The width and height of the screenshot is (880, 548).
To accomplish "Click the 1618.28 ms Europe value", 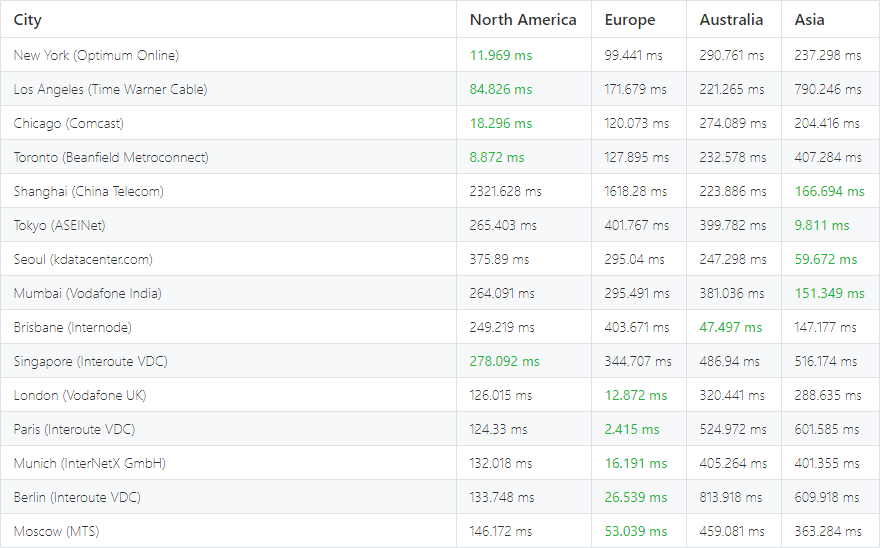I will coord(635,191).
